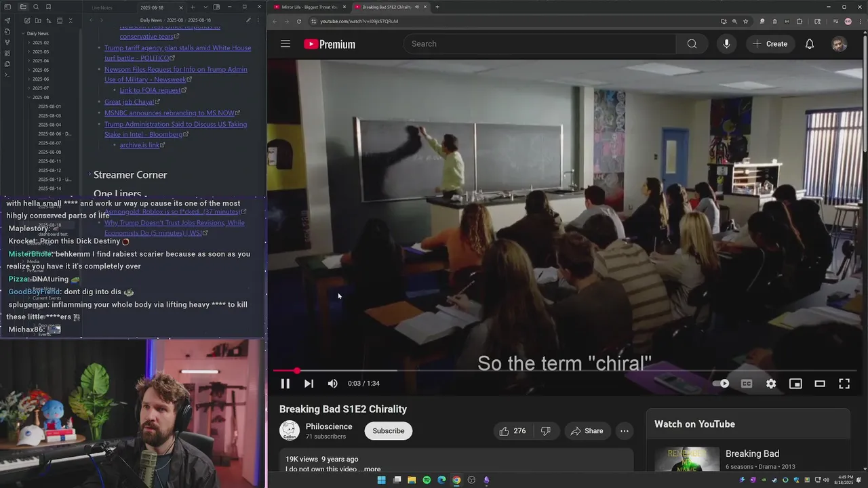Add new tab in Obsidian
This screenshot has width=868, height=488.
click(x=193, y=7)
